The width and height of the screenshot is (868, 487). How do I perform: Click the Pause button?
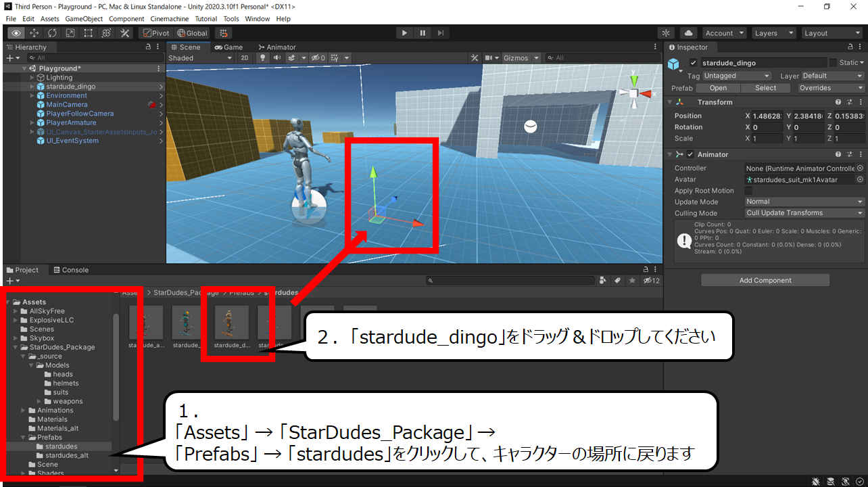(x=423, y=33)
